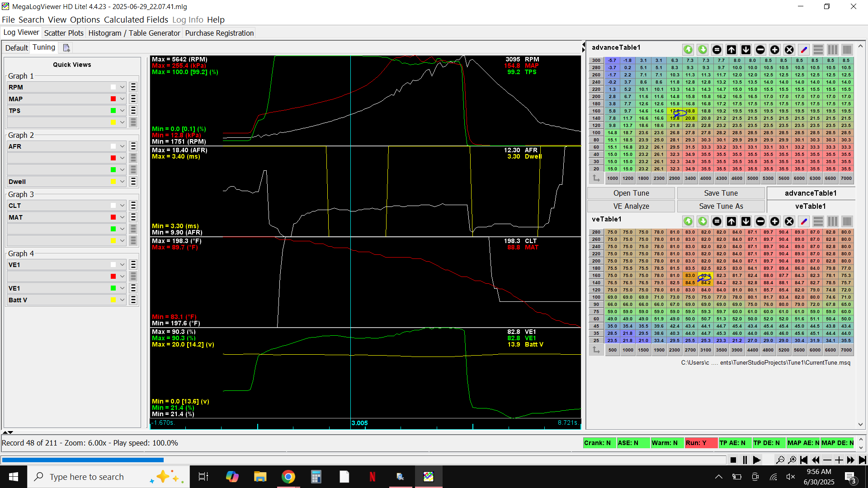Screen dimensions: 868x488
Task: Click the set-equal icon in veTable1 toolbar
Action: click(x=717, y=221)
